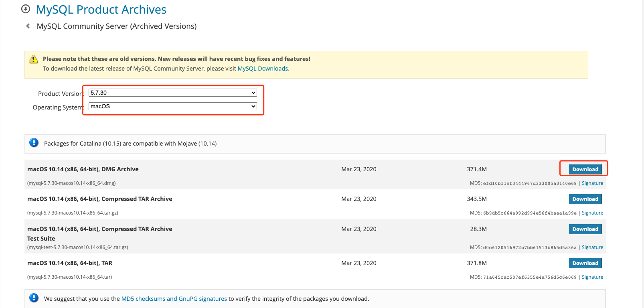Open Signature link for mysql-5.7.30 tar.gz
Viewport: 644px width, 308px height.
(592, 213)
